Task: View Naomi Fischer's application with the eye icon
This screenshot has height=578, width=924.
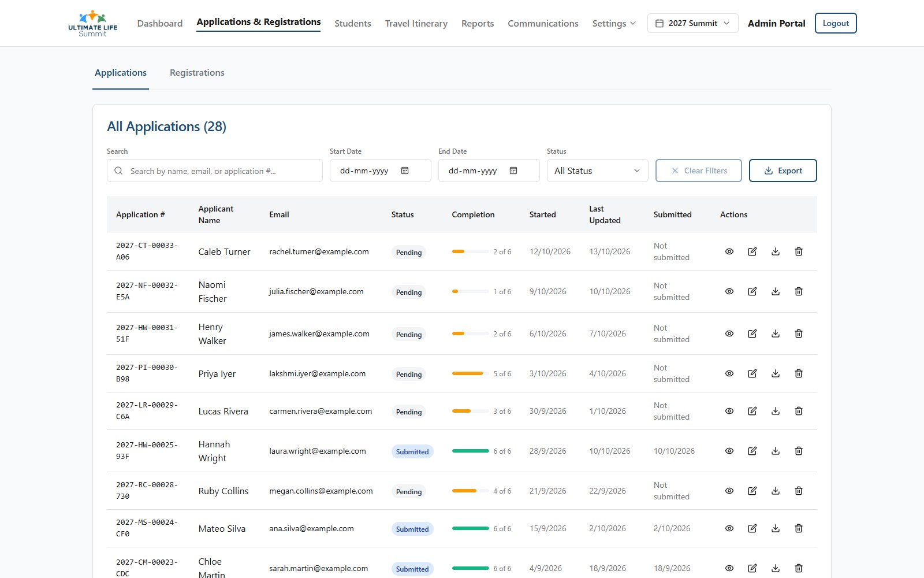Action: pyautogui.click(x=729, y=291)
